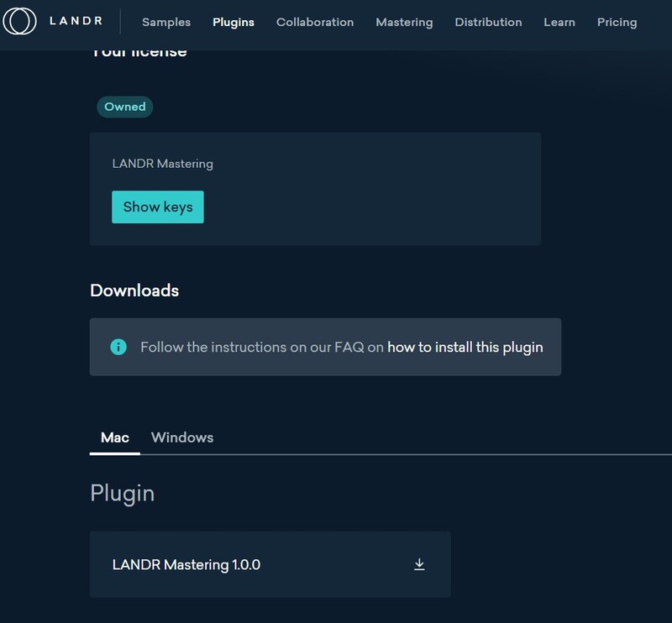Open the Samples menu

click(x=166, y=22)
